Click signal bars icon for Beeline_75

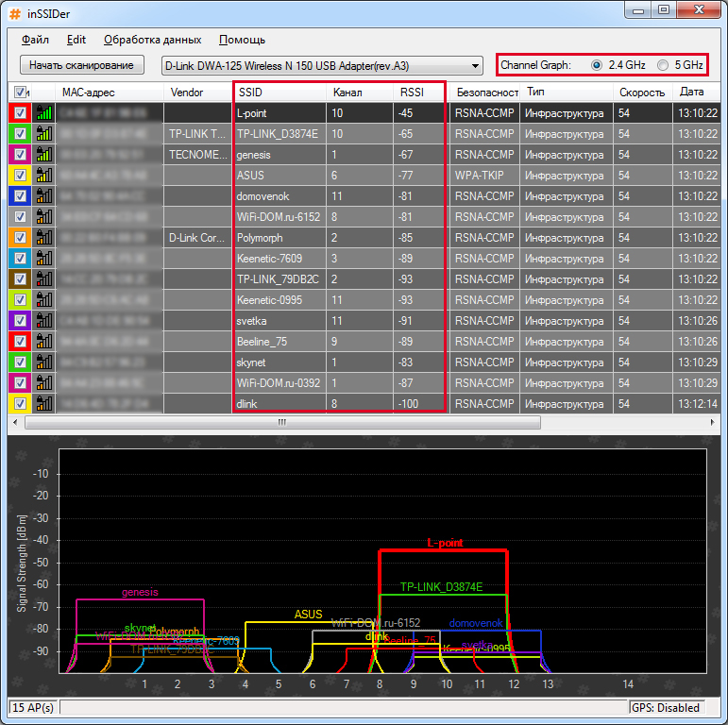(x=44, y=341)
